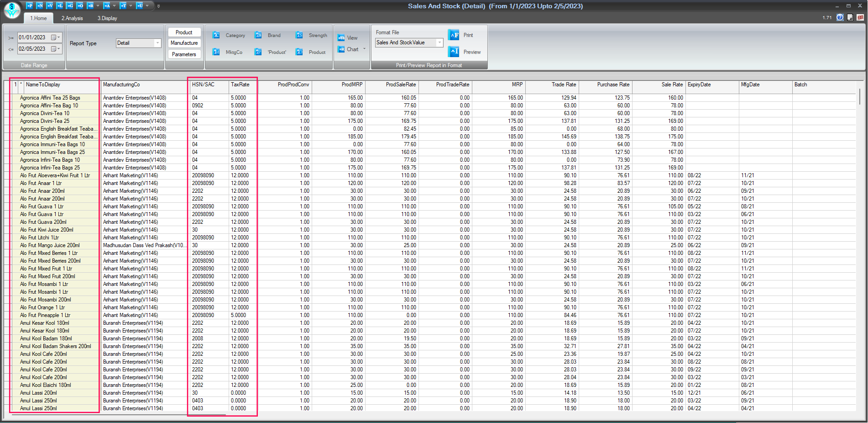Expand the A quick access dropdown arrow
Image resolution: width=868 pixels, height=423 pixels.
(x=114, y=5)
